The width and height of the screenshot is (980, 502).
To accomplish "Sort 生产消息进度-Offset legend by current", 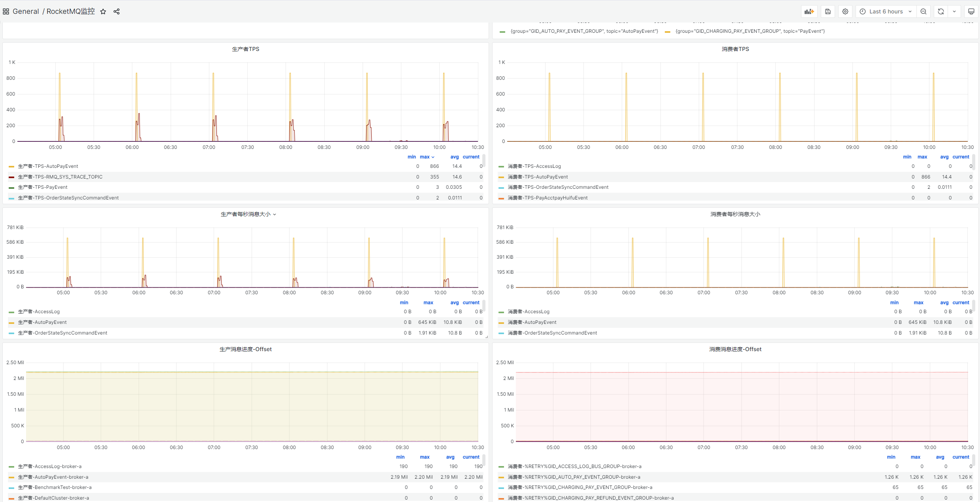I will pos(471,457).
